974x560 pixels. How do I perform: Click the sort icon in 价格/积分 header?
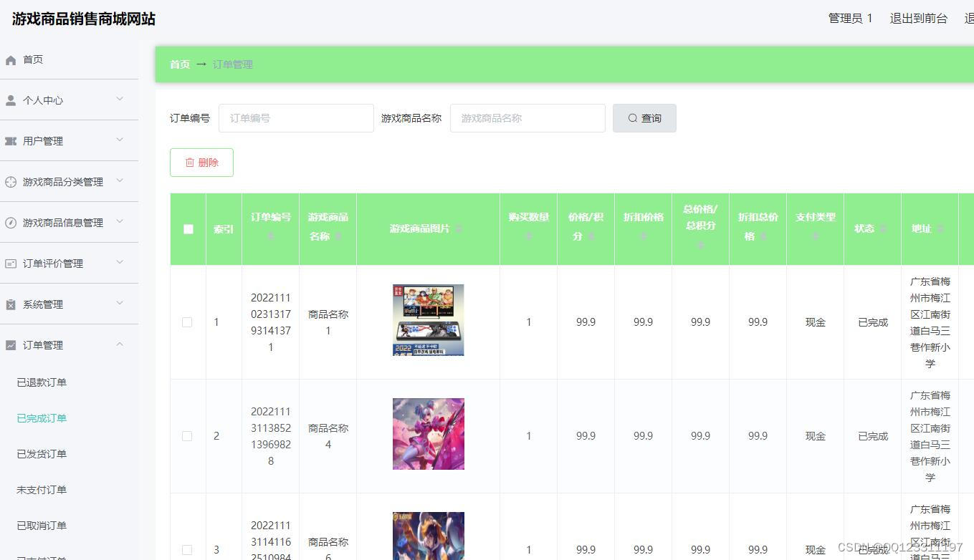[592, 236]
